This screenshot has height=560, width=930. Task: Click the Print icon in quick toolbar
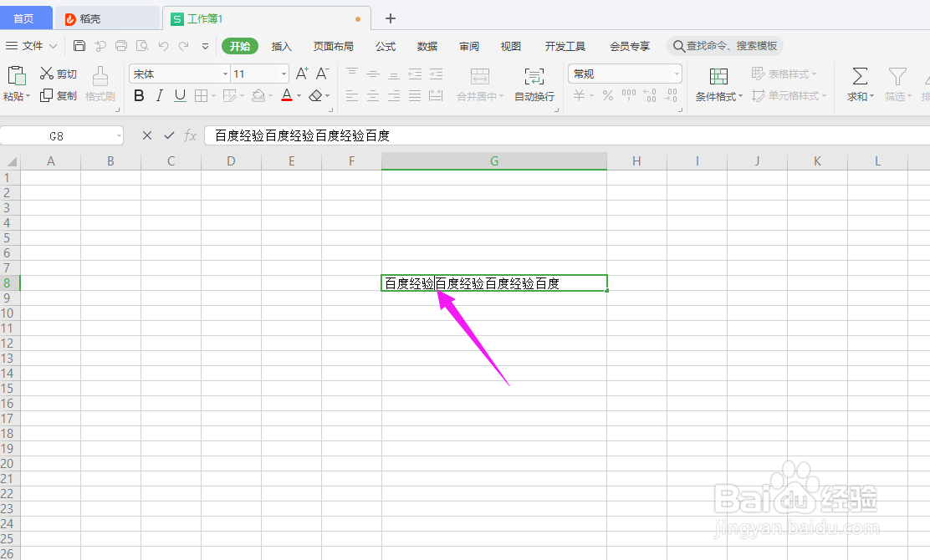pyautogui.click(x=121, y=46)
